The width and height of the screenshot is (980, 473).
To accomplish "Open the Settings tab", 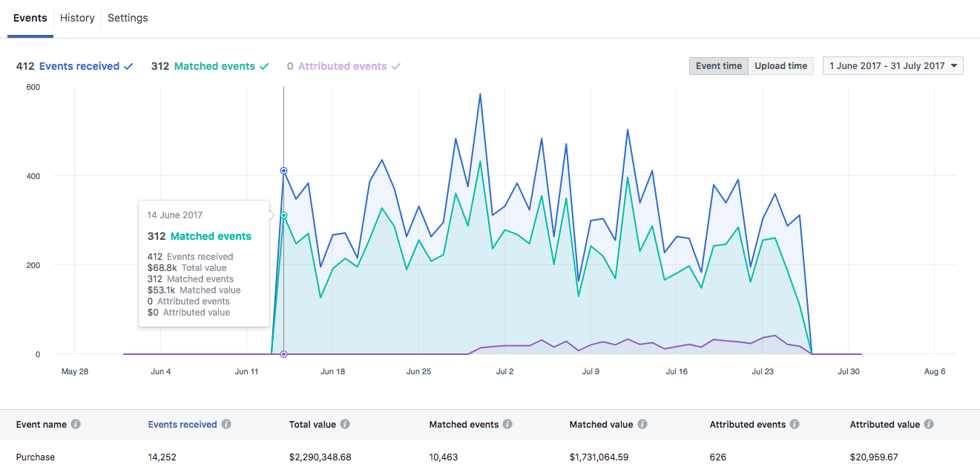I will pos(128,18).
